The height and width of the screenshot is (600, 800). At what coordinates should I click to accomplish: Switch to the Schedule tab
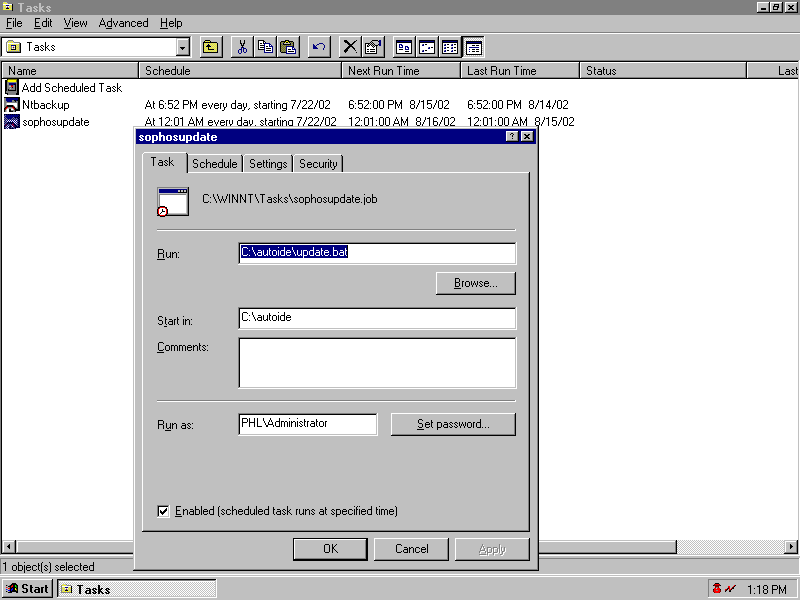[x=214, y=164]
